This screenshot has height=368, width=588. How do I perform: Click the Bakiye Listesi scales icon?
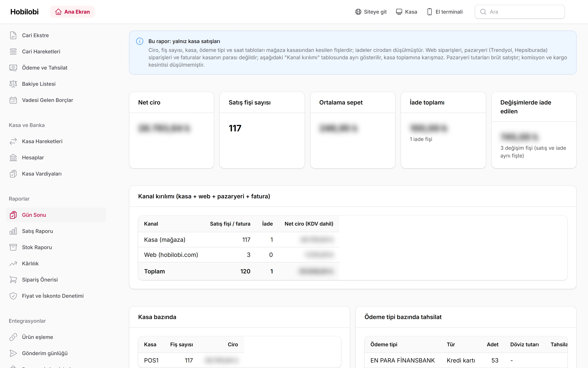(13, 84)
